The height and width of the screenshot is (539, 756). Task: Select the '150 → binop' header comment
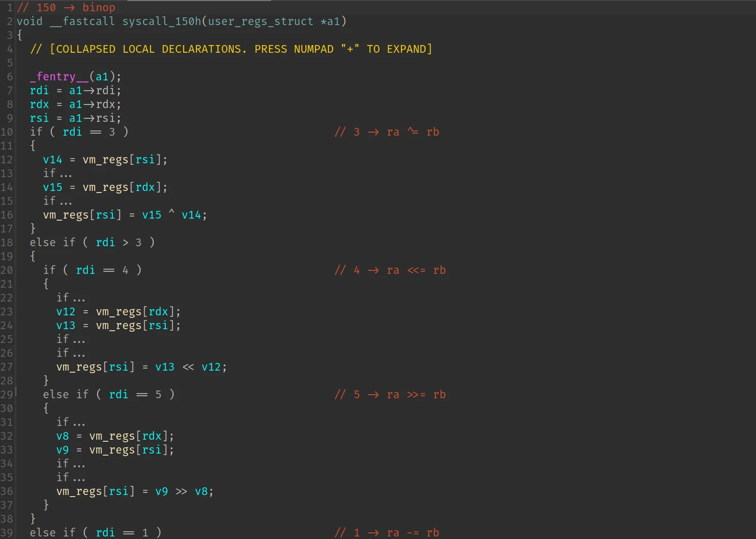66,8
